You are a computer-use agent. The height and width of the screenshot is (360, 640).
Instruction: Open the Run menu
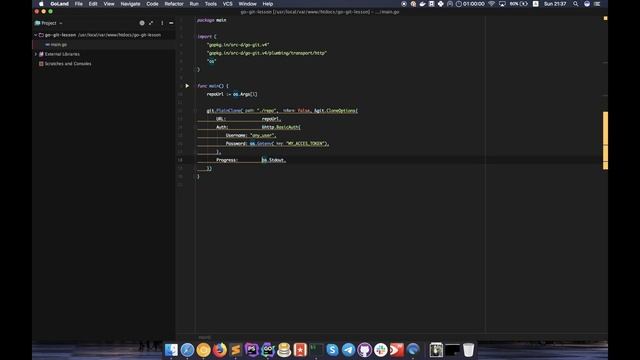[194, 4]
